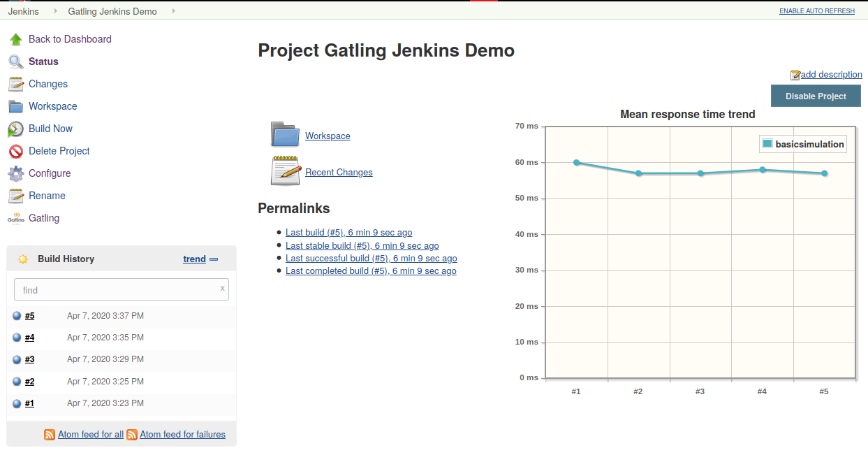The height and width of the screenshot is (455, 868).
Task: Open build #4 link in history
Action: (x=29, y=338)
